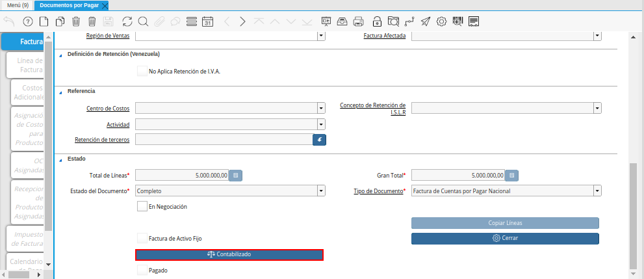Open the Impuesto de Factura side tab
Image resolution: width=644 pixels, height=279 pixels.
[x=26, y=239]
